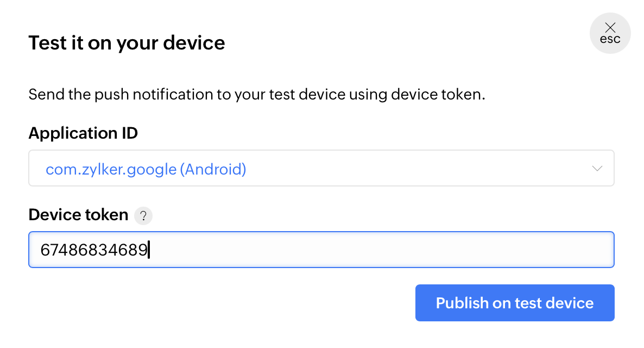Click the 67486834689 token text
This screenshot has width=644, height=348.
click(93, 250)
